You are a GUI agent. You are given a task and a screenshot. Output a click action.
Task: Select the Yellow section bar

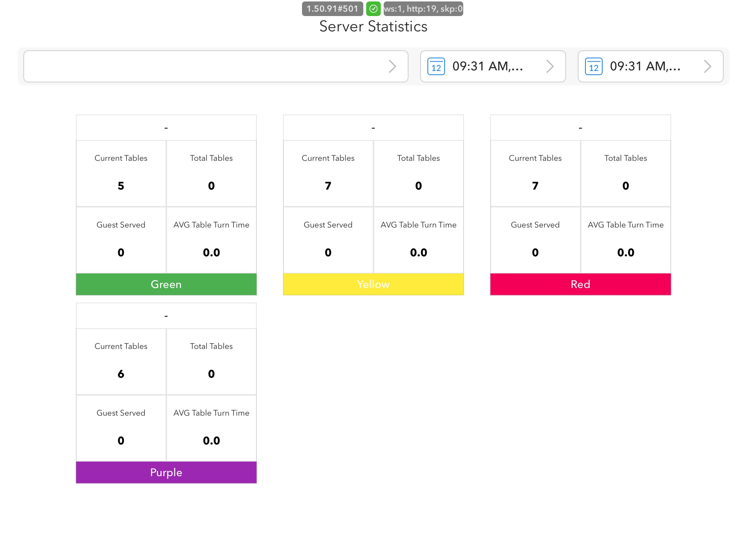(x=373, y=284)
